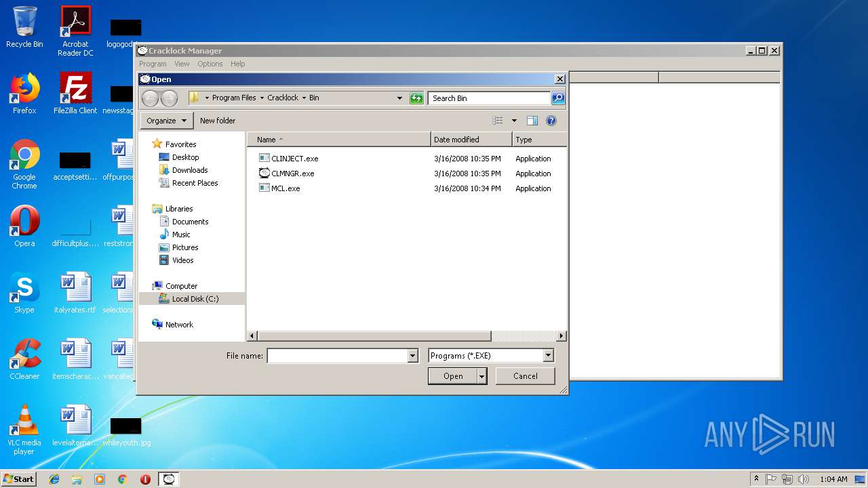This screenshot has height=488, width=868.
Task: Click the horizontal scrollbar right arrow
Action: 561,336
